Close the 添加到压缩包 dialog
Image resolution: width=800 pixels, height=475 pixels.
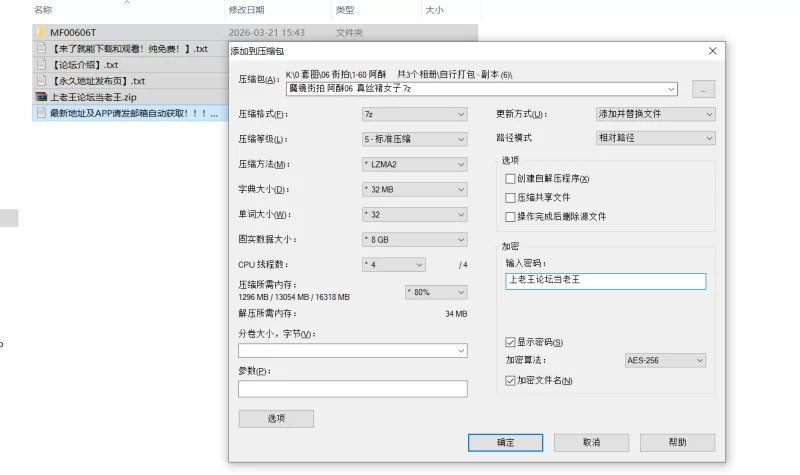pyautogui.click(x=713, y=51)
